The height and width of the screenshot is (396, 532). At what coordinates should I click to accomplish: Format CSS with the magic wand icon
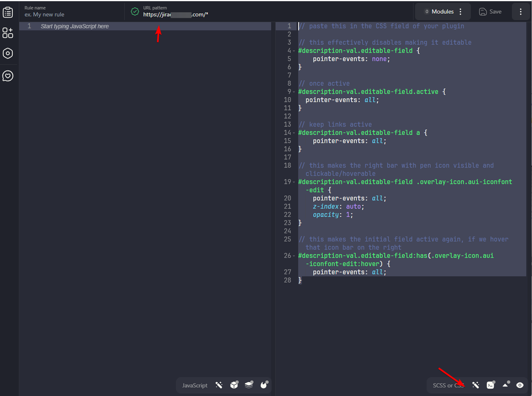point(476,385)
